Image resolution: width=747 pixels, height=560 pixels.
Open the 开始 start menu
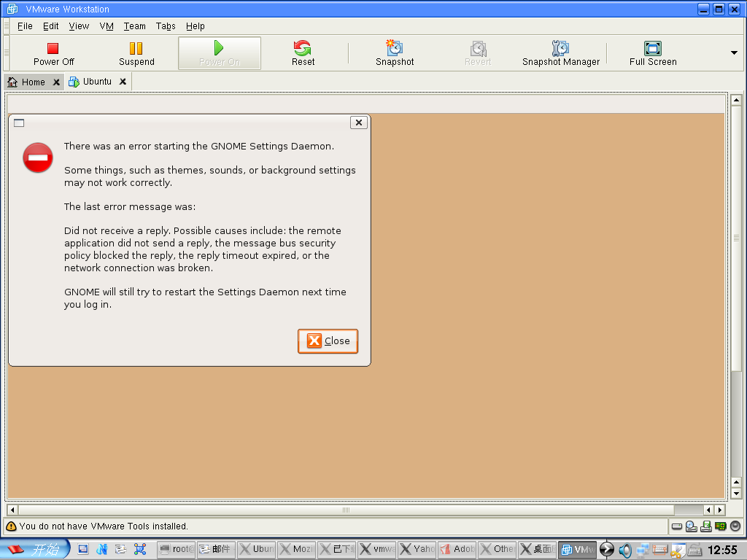[x=35, y=549]
